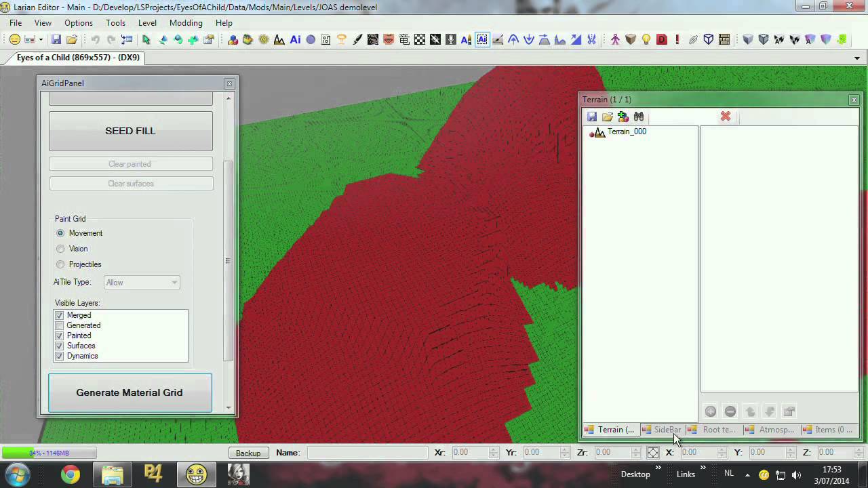Click the add terrain plus icon in Terrain panel
Image resolution: width=868 pixels, height=488 pixels.
[623, 117]
